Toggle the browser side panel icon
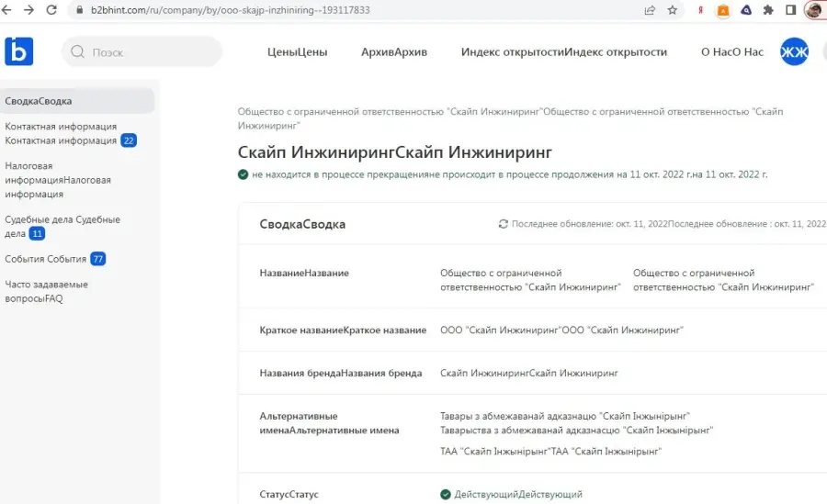Viewport: 827px width, 504px height. (x=790, y=10)
